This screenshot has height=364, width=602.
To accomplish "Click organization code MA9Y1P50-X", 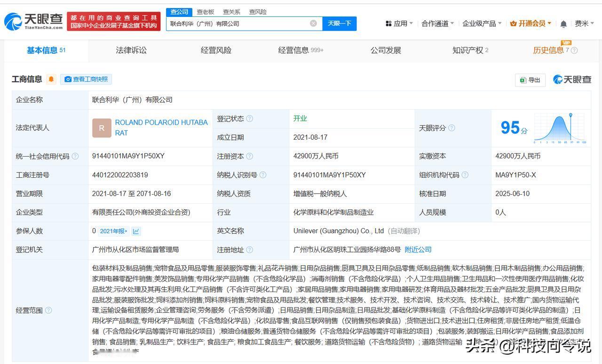I will click(515, 175).
